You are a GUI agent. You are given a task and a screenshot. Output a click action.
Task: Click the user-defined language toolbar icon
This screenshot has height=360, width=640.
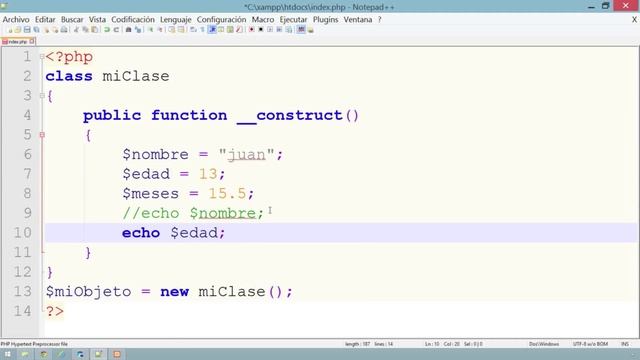[221, 30]
